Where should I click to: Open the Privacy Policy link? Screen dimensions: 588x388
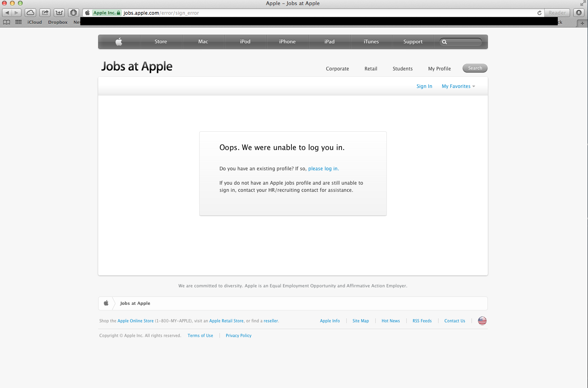click(239, 335)
